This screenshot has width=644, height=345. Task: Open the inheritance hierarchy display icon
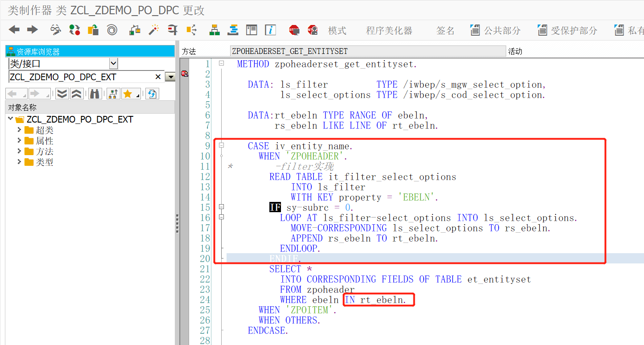tap(215, 30)
